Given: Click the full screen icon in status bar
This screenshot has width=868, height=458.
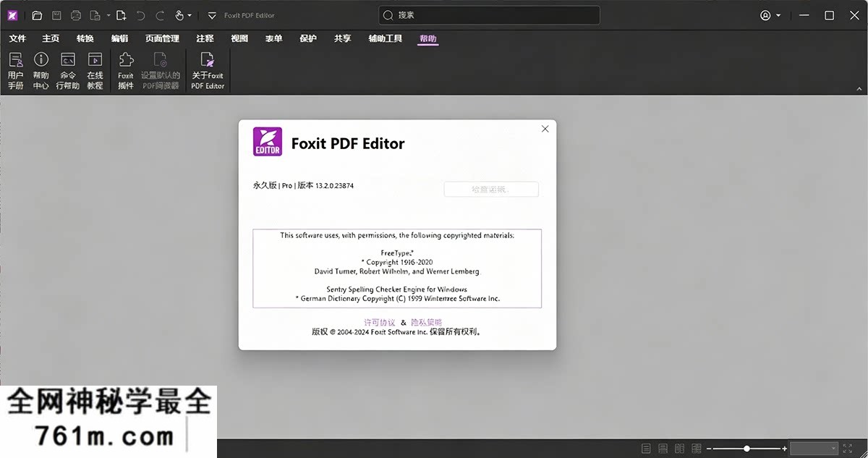Looking at the screenshot, I should coord(848,449).
